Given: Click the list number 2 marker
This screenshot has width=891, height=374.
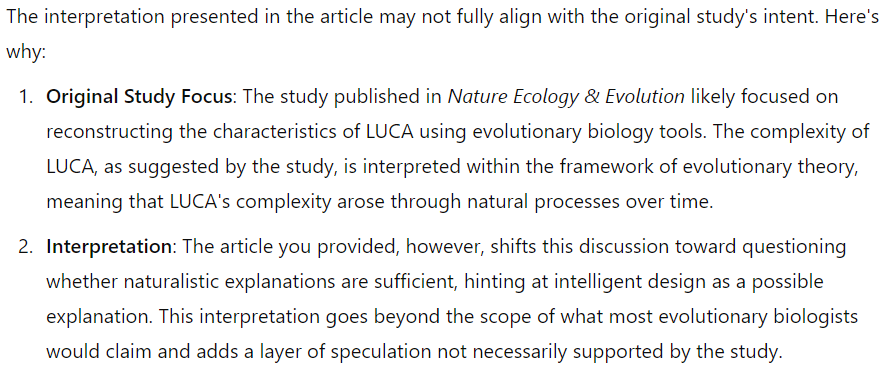Looking at the screenshot, I should click(x=26, y=247).
